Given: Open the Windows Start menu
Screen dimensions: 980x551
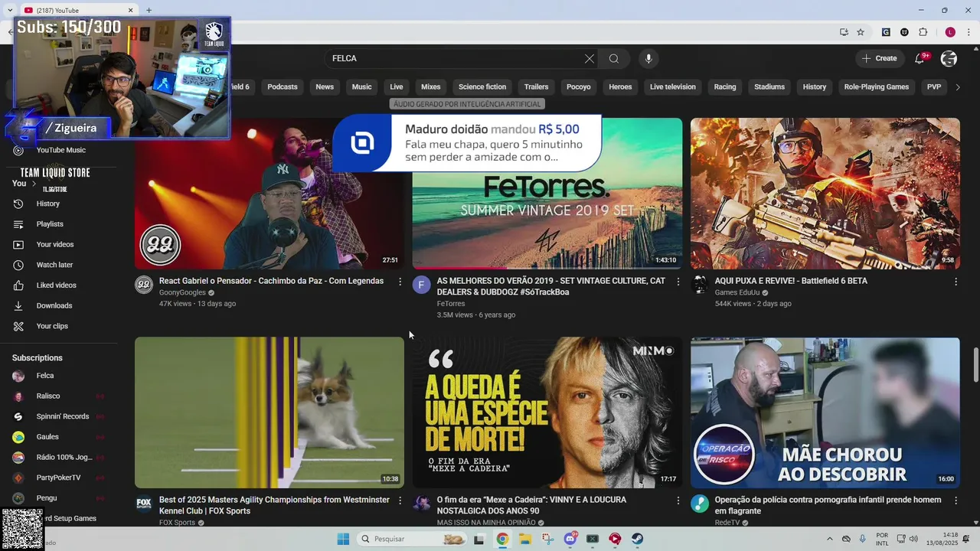Looking at the screenshot, I should coord(343,539).
